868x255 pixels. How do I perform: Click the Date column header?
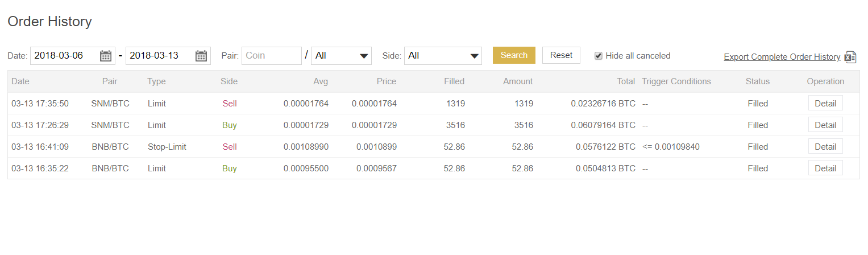[20, 81]
